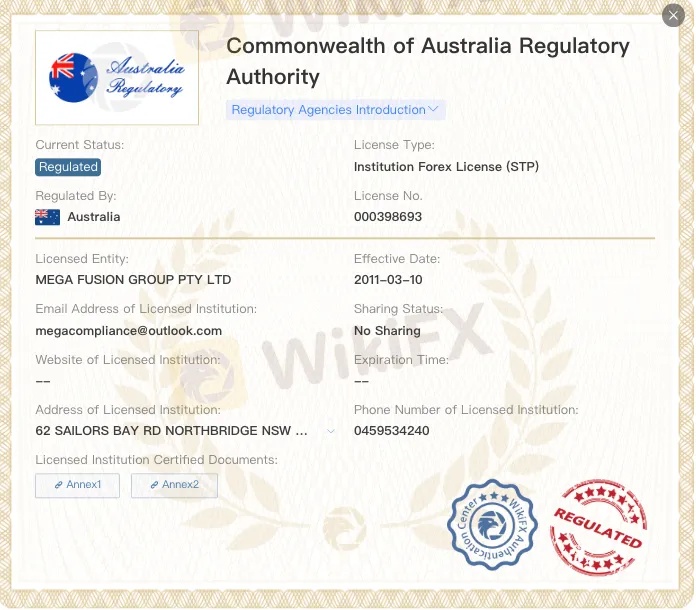Click the red REGULATED stamp
Viewport: 696px width, 610px height.
598,527
